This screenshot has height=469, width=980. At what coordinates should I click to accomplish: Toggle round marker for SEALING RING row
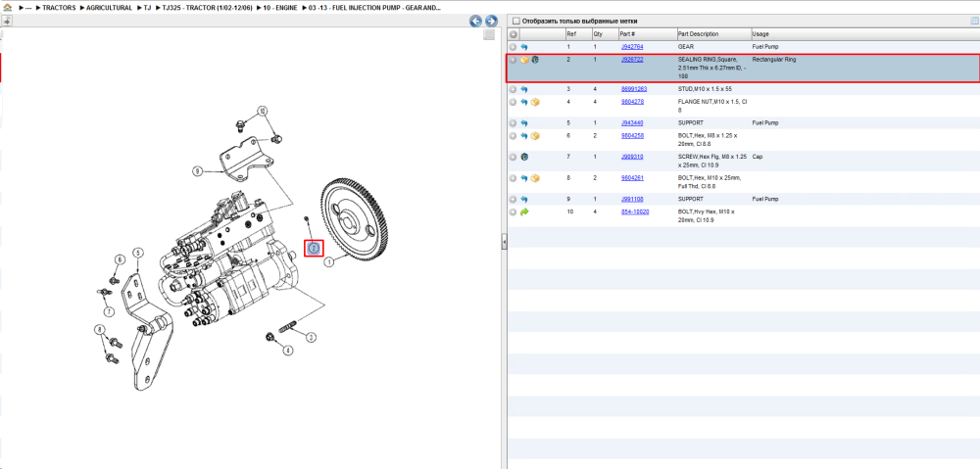click(x=513, y=60)
